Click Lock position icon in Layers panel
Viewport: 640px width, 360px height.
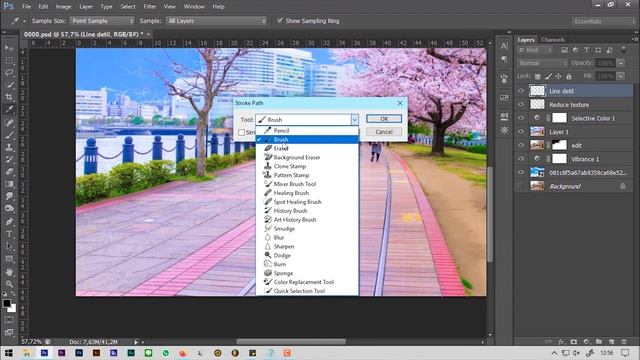click(x=558, y=76)
